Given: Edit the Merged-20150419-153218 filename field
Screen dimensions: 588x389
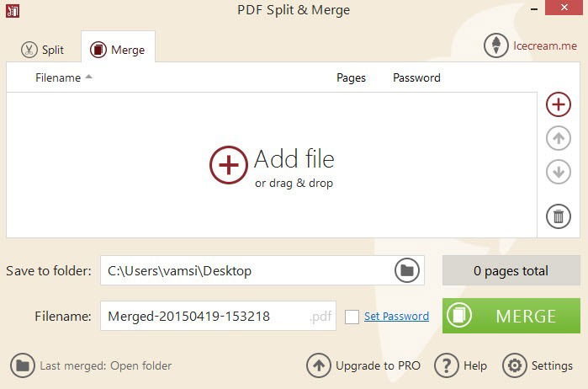Looking at the screenshot, I should click(x=218, y=316).
